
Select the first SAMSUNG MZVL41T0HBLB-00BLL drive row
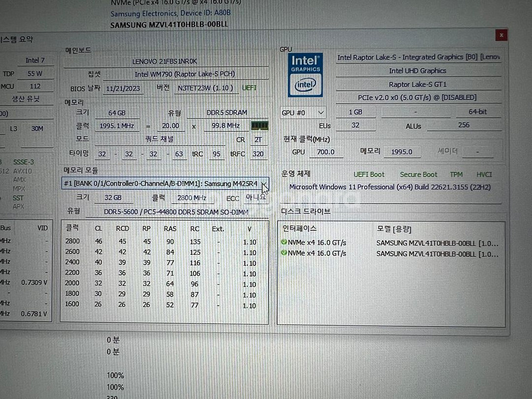point(390,243)
